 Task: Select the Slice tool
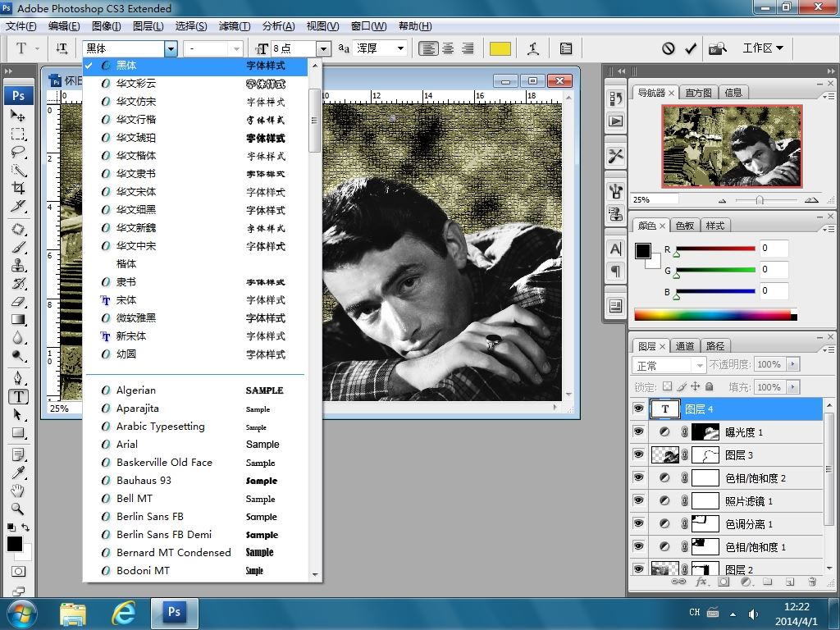coord(18,206)
